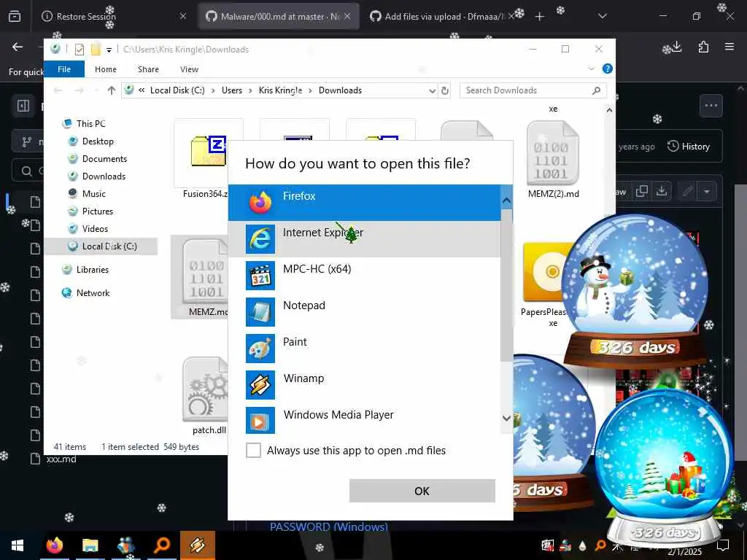Viewport: 747px width, 560px height.
Task: Go back in the browser
Action: pos(18,47)
